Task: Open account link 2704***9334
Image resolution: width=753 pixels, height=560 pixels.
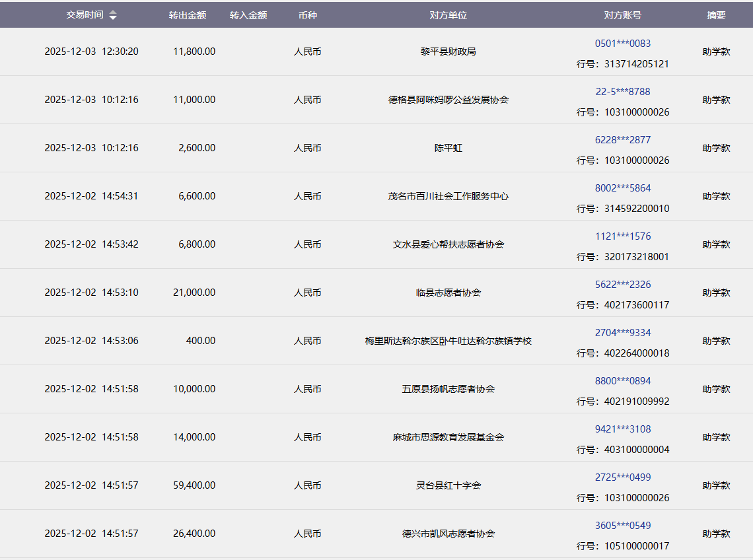Action: coord(622,333)
